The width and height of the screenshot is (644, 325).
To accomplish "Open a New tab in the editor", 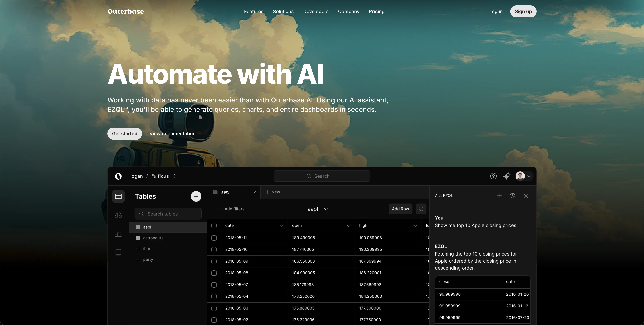I will pyautogui.click(x=273, y=192).
